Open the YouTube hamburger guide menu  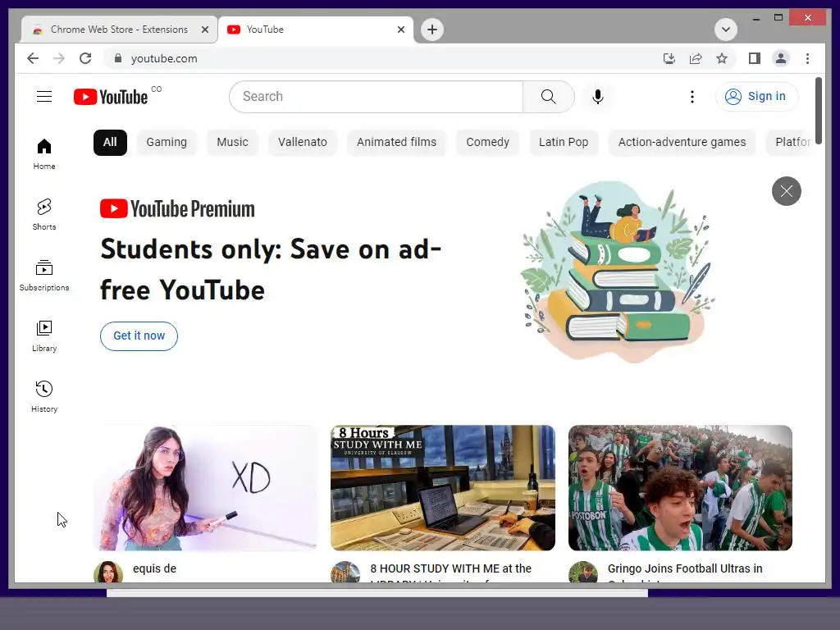(44, 97)
